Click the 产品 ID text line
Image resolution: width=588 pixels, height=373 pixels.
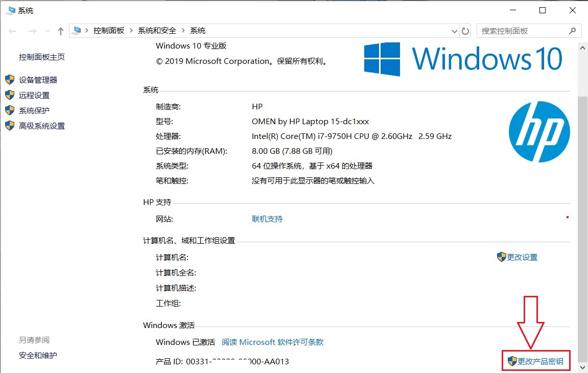click(x=222, y=362)
